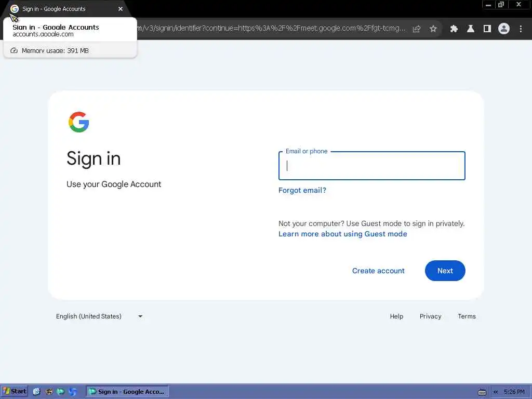This screenshot has height=399, width=532.
Task: Focus the Email or phone field
Action: 371,166
